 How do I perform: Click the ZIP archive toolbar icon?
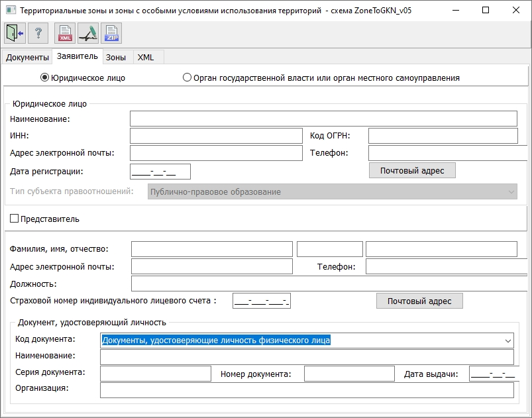click(x=111, y=33)
